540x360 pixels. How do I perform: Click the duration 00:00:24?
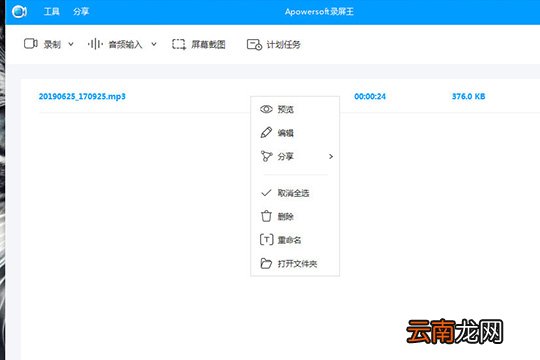[370, 96]
